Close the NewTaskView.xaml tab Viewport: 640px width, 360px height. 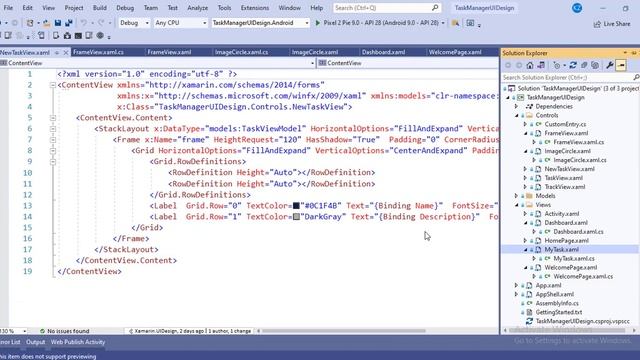[65, 53]
